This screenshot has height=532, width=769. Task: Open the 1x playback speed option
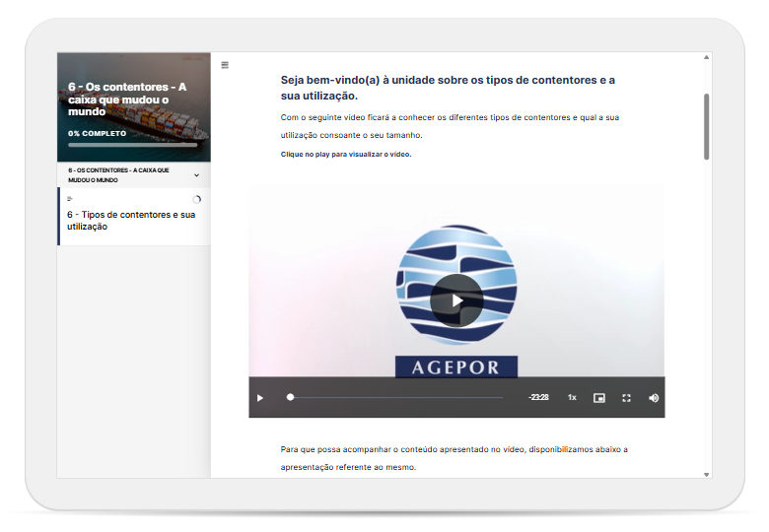pyautogui.click(x=572, y=397)
